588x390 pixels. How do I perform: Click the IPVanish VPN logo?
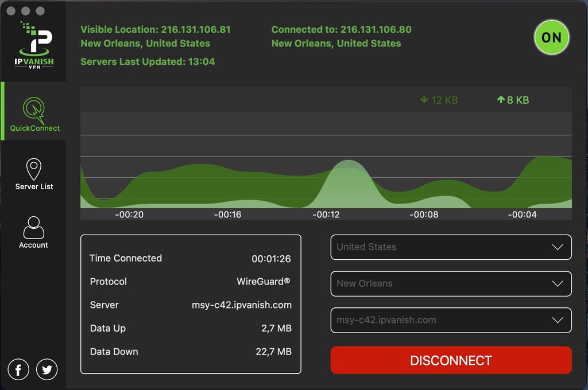(34, 45)
